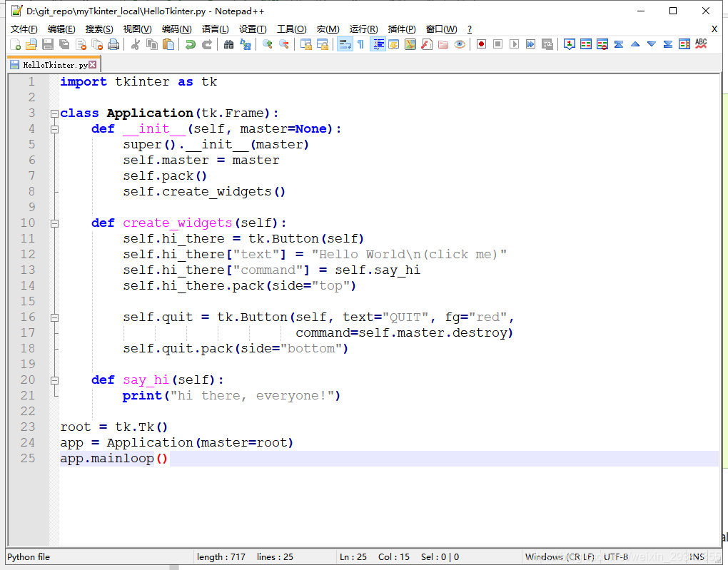Collapse the say_hi fold on line 20

(x=54, y=380)
